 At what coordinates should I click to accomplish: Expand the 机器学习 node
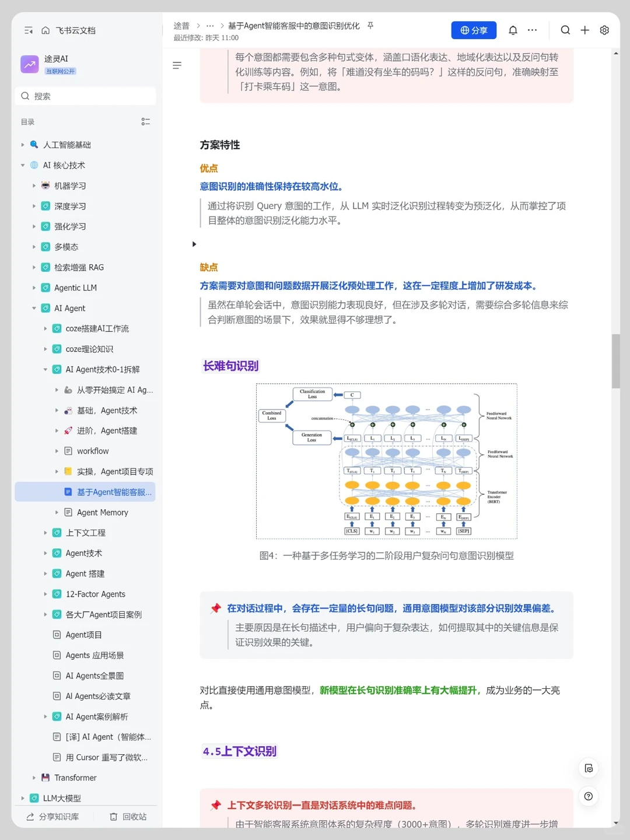click(34, 185)
